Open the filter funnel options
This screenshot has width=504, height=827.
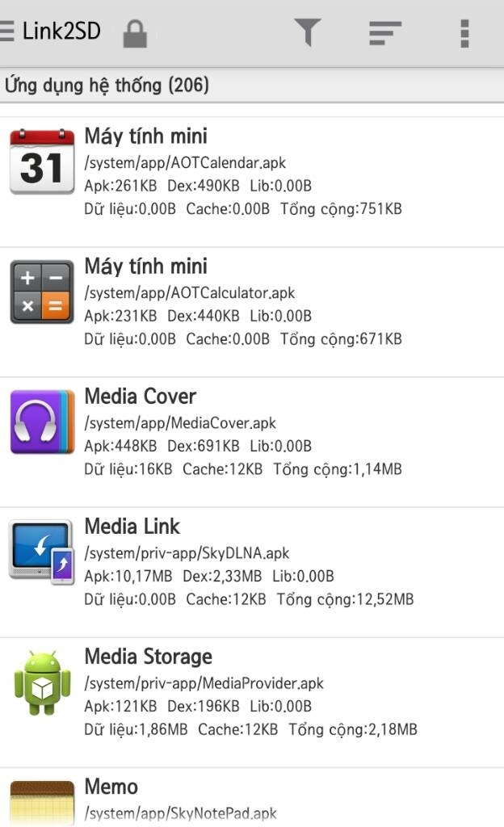pyautogui.click(x=308, y=33)
